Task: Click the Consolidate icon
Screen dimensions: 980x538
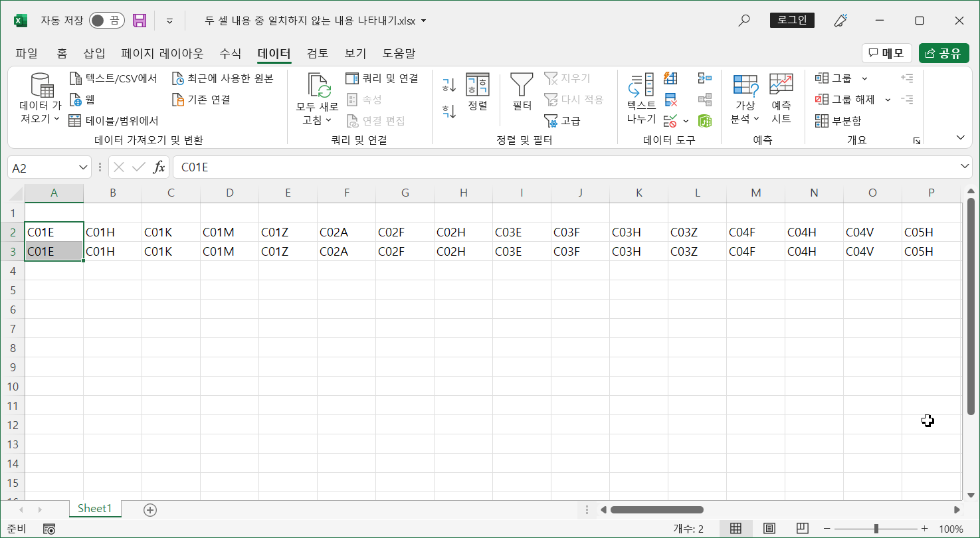Action: pyautogui.click(x=705, y=79)
